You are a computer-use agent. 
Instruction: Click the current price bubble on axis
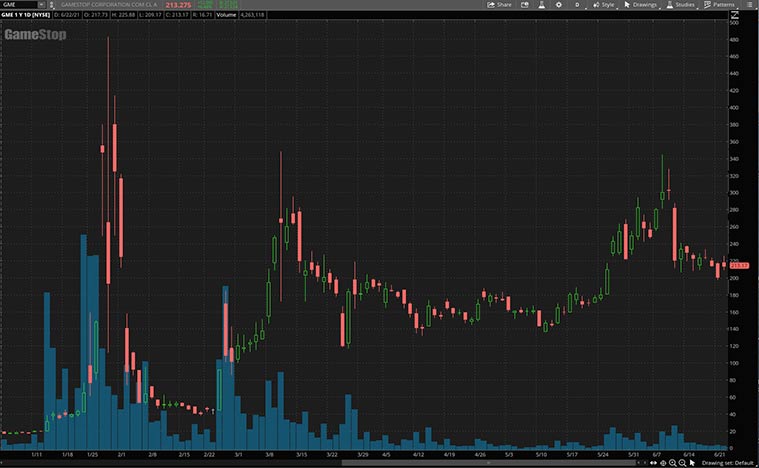coord(739,265)
